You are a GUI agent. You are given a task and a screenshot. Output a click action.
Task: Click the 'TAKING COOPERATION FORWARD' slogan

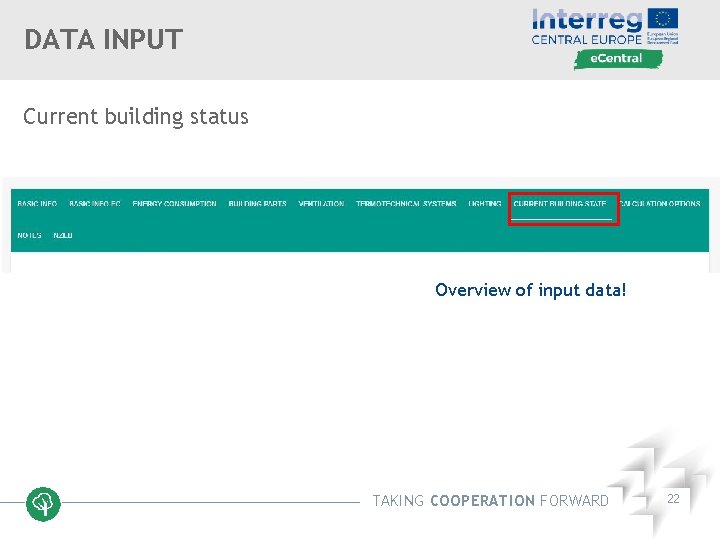490,501
